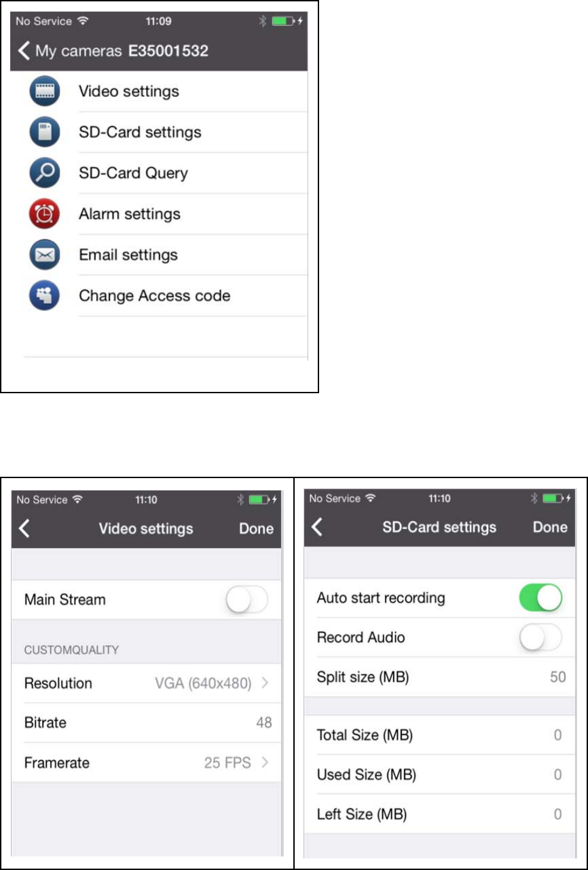The height and width of the screenshot is (870, 588).
Task: Open Resolution VGA (640x480) options
Action: tap(147, 683)
